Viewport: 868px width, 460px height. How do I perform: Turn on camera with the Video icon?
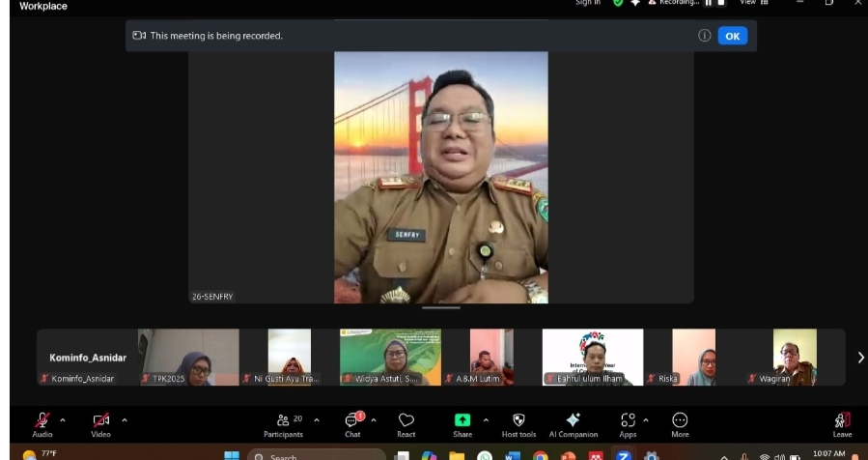(x=100, y=420)
